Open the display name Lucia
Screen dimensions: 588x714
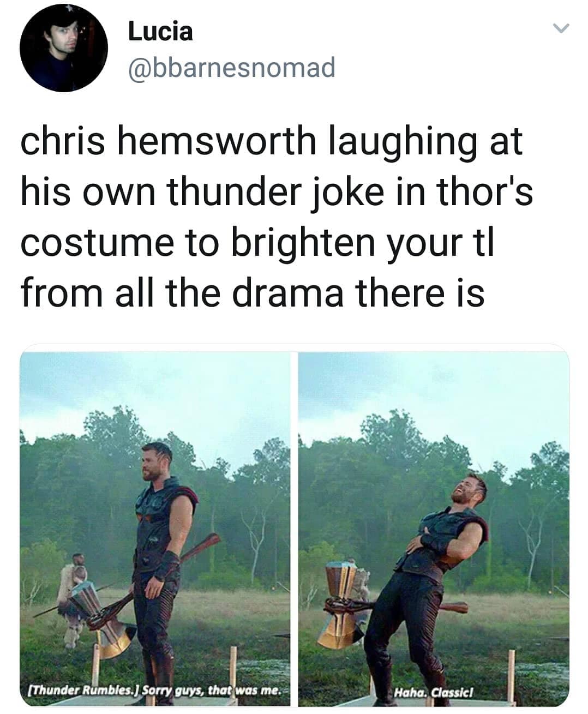[x=160, y=31]
